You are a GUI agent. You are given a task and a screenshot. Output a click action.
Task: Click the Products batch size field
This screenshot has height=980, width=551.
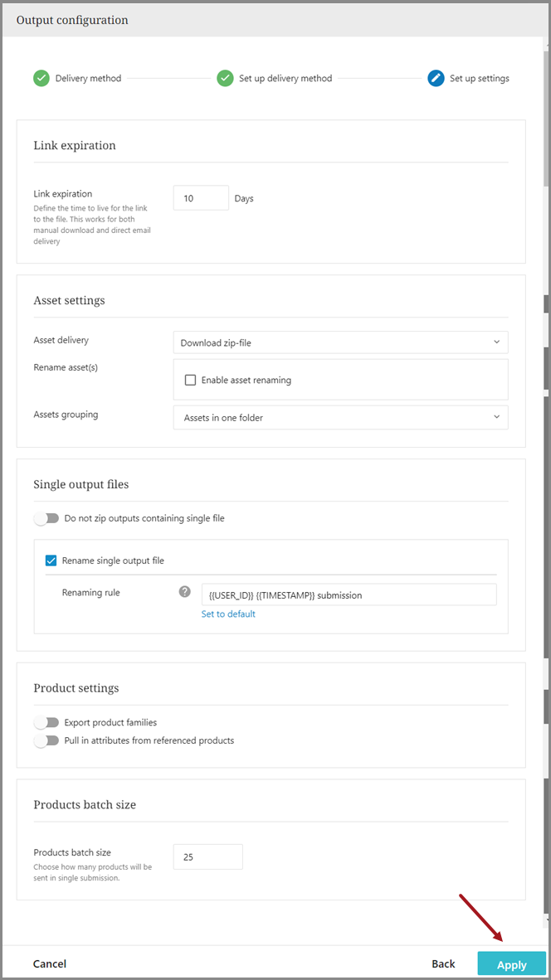pos(207,857)
